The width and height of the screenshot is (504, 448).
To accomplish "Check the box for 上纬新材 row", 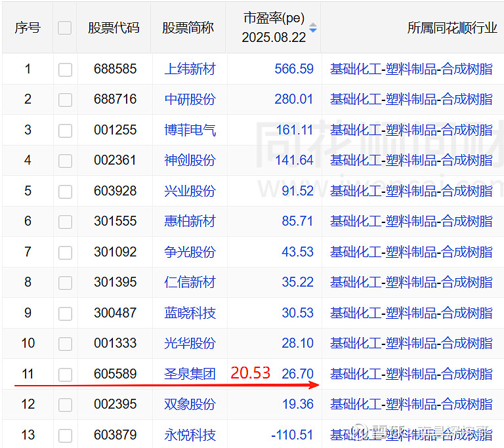I will (x=65, y=70).
